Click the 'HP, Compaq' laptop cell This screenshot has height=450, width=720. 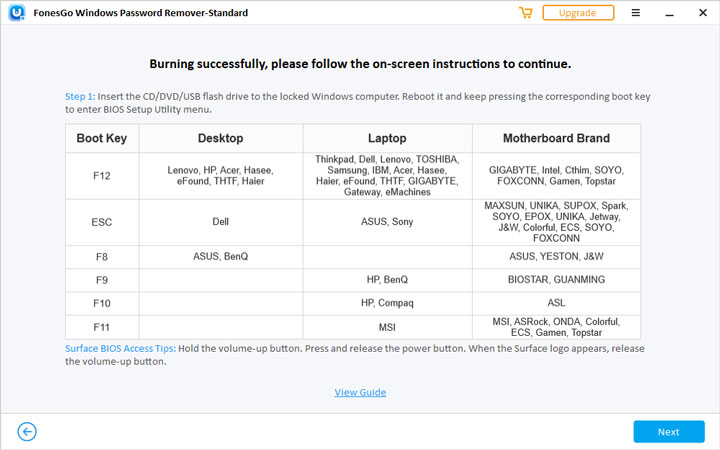click(x=387, y=304)
